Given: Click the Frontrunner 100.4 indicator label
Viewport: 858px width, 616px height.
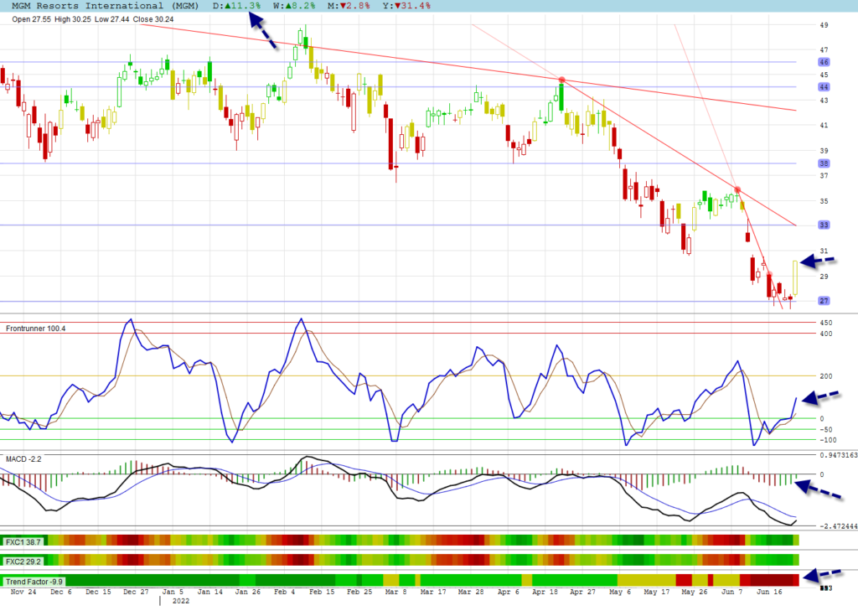Looking at the screenshot, I should point(35,329).
